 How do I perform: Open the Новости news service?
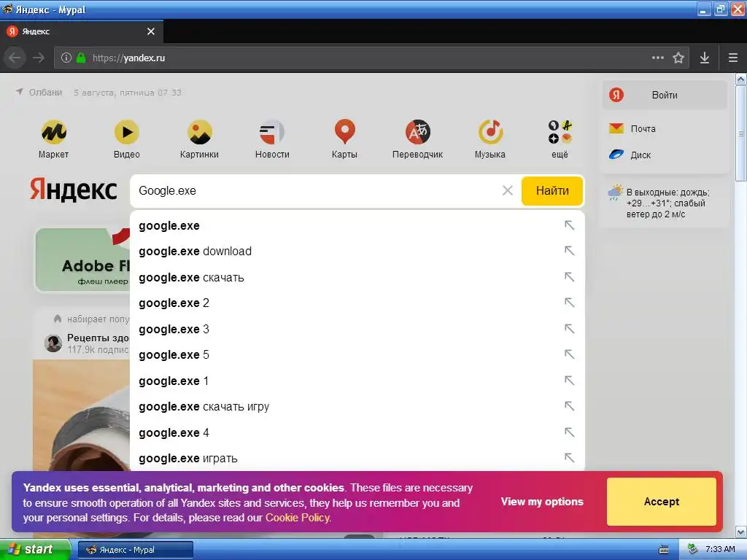point(272,133)
